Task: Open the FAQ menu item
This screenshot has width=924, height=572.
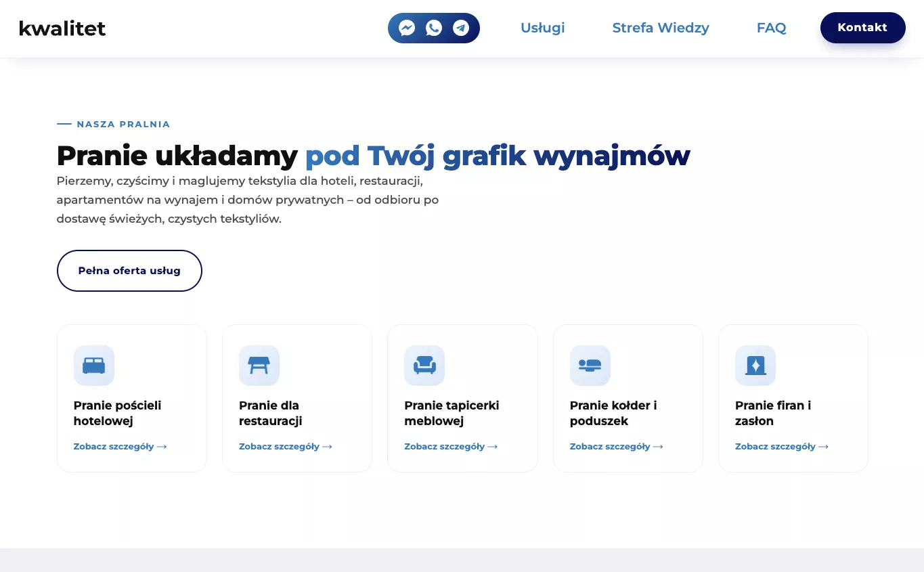Action: 771,28
